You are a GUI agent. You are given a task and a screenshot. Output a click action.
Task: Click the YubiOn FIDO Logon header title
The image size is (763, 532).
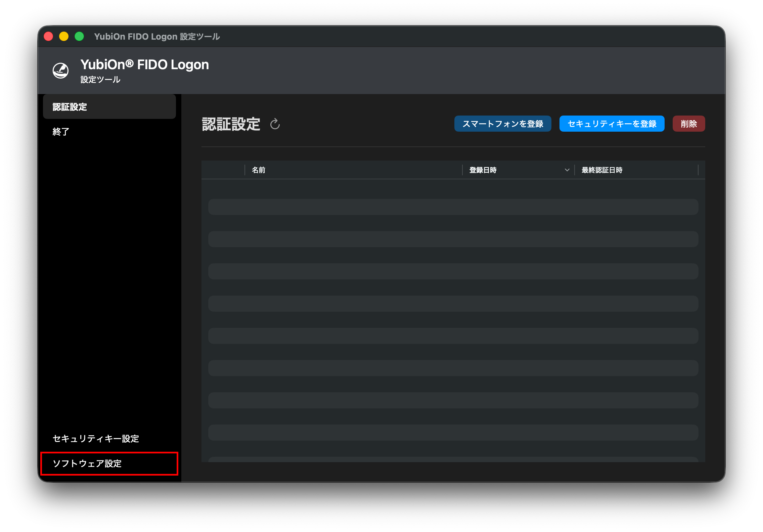[144, 64]
